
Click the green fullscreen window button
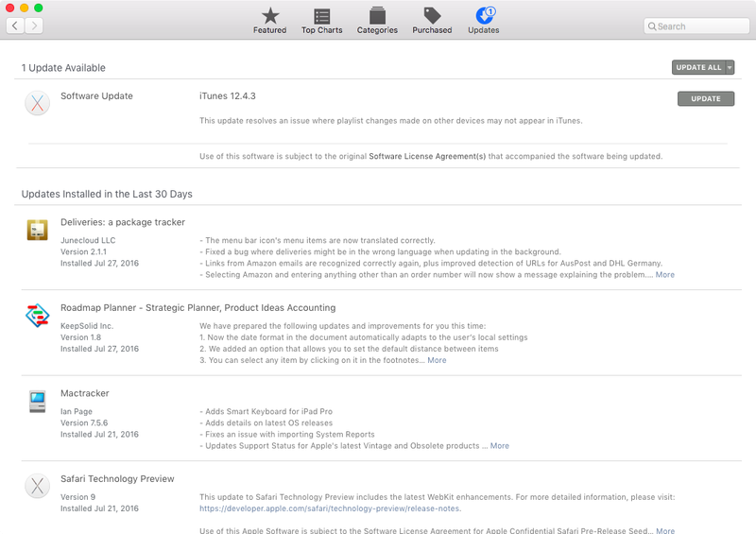39,8
